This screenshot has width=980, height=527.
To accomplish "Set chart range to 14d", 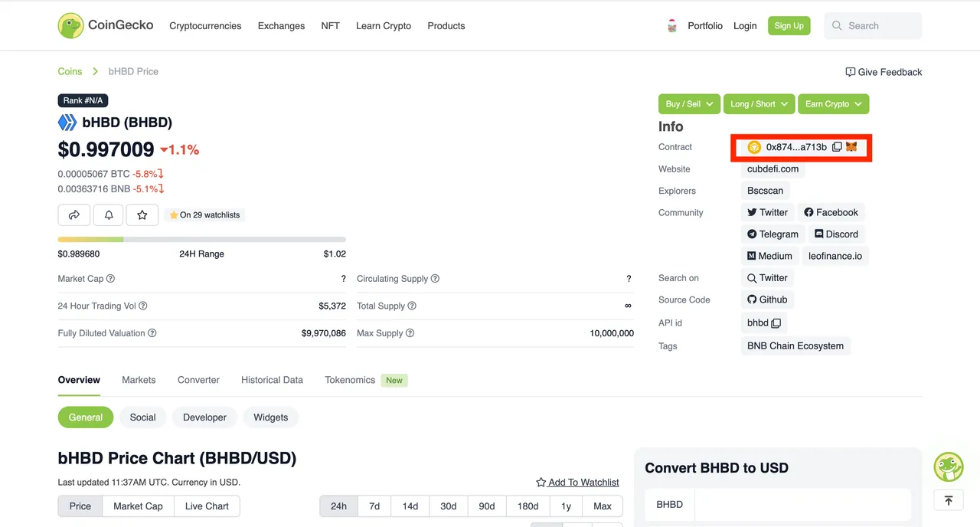I will tap(410, 506).
